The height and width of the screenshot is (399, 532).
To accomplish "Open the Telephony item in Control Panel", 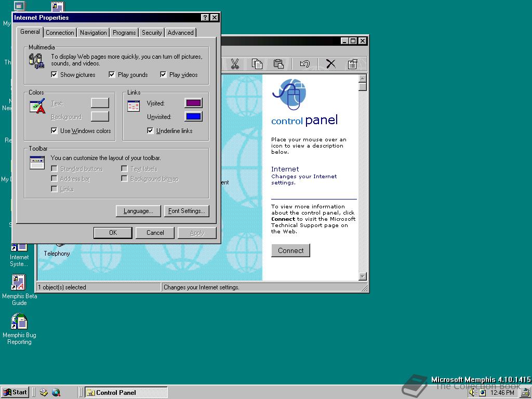I will tap(57, 253).
